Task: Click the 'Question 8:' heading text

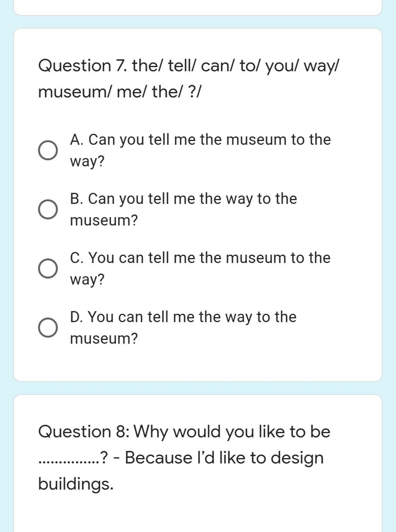Action: click(x=85, y=432)
